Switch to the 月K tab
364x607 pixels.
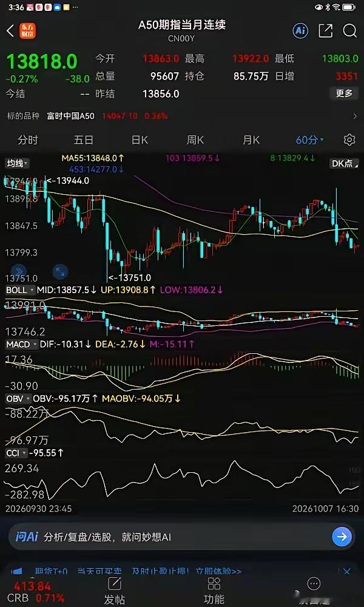[x=251, y=140]
